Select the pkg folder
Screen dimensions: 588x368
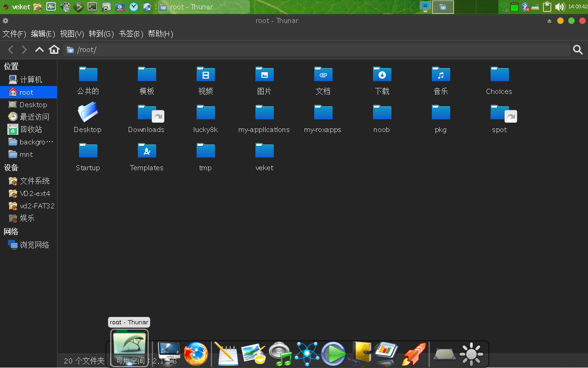441,118
